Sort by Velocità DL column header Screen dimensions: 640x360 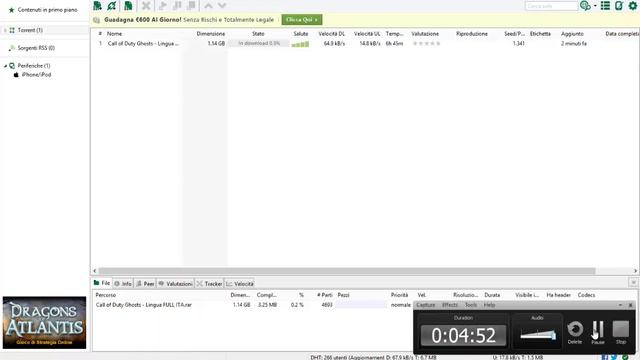331,34
